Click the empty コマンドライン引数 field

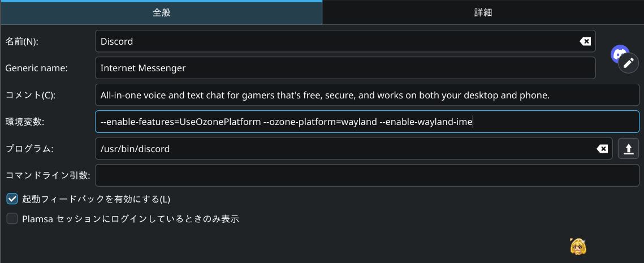point(367,175)
